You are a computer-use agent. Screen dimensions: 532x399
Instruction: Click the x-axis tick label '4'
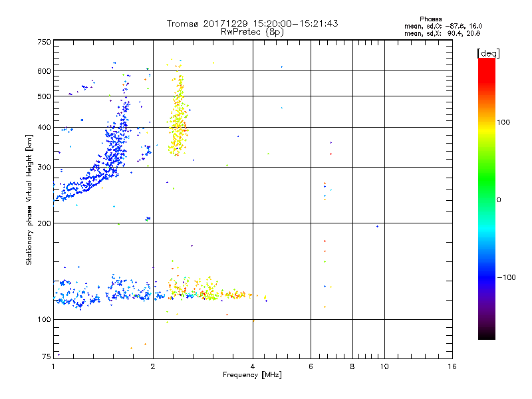[x=253, y=366]
